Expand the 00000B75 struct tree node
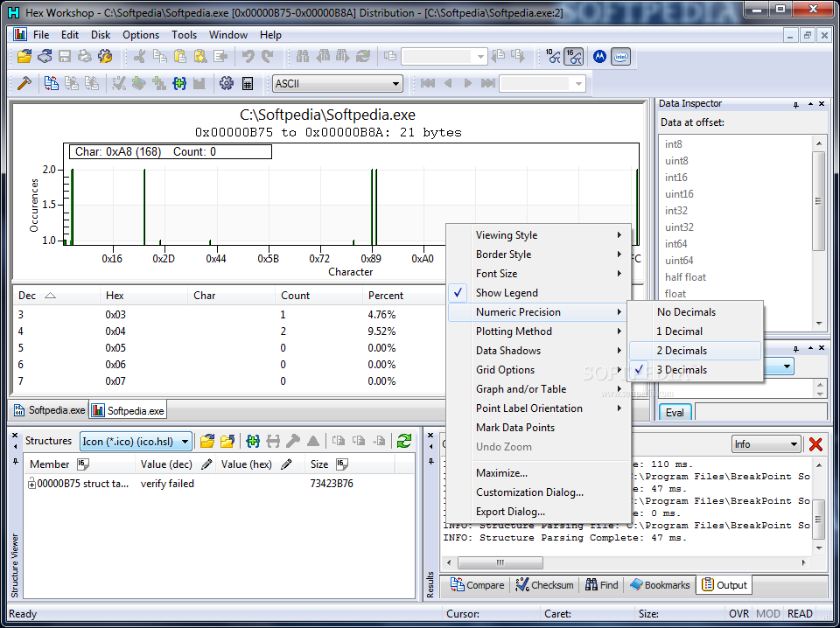 click(32, 484)
